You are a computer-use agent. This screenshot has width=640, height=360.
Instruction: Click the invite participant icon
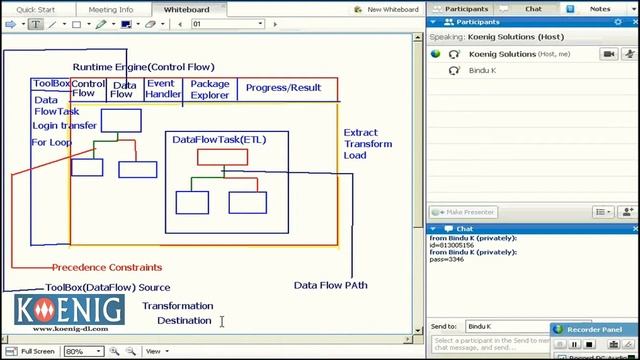tap(628, 212)
